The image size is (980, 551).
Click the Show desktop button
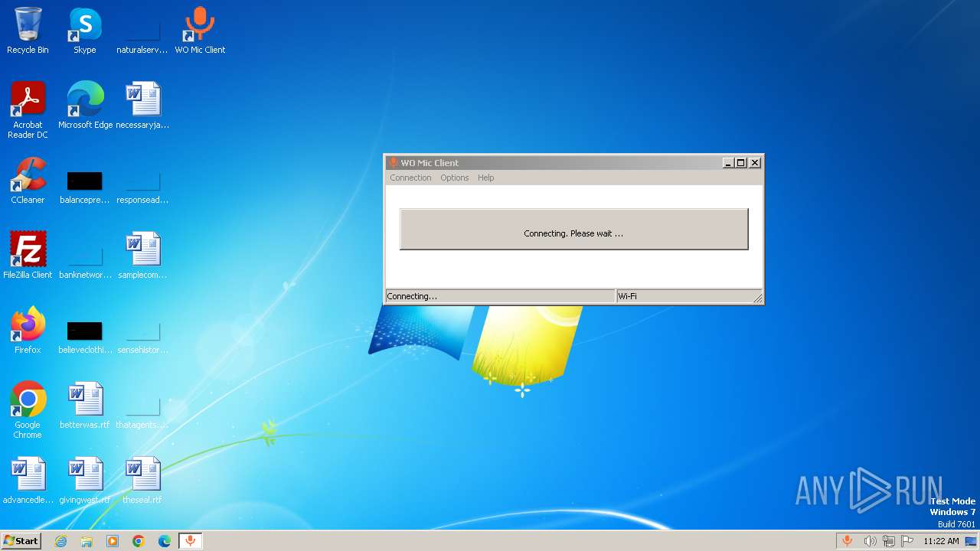971,541
